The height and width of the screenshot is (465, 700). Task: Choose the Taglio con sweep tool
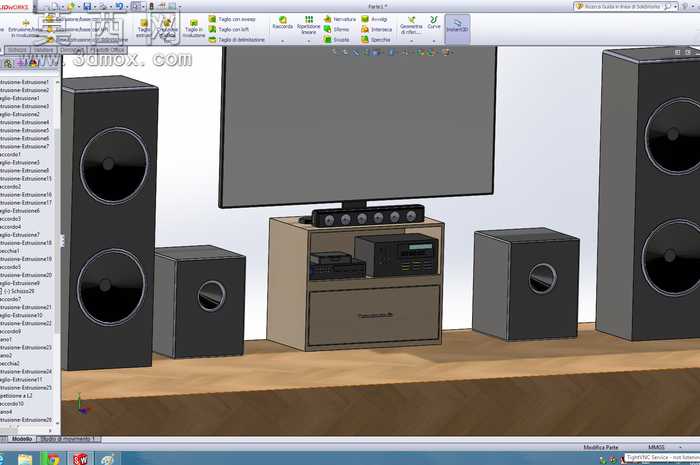click(232, 19)
